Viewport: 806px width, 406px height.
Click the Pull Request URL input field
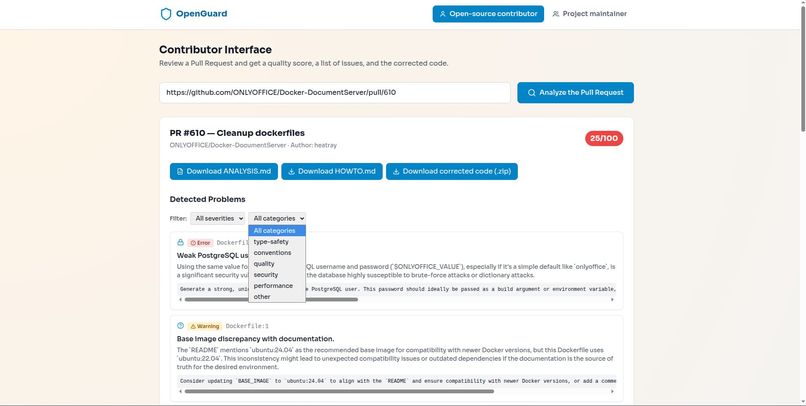(x=335, y=93)
